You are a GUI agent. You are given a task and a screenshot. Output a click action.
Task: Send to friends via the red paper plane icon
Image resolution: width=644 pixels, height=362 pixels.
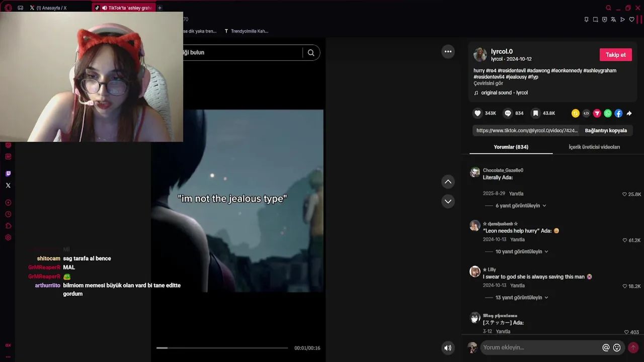tap(597, 113)
